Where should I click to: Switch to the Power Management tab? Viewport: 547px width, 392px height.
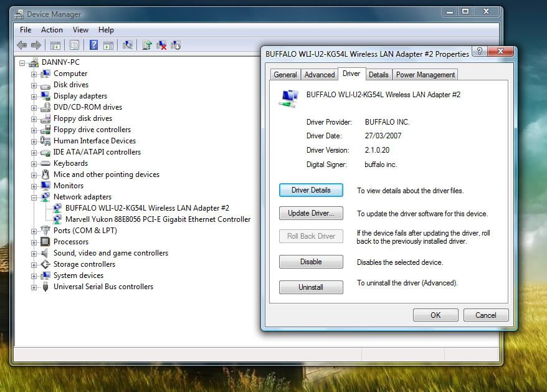coord(426,75)
